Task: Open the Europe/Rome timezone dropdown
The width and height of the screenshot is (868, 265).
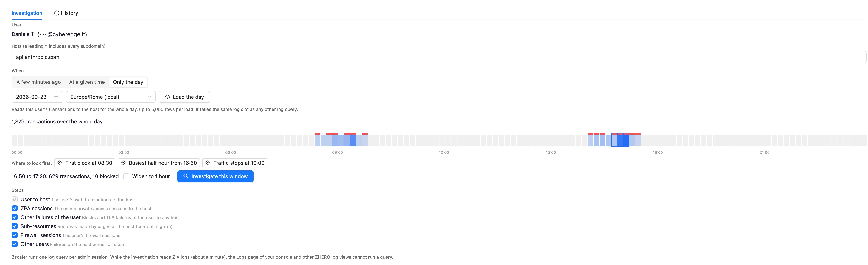Action: coord(111,97)
